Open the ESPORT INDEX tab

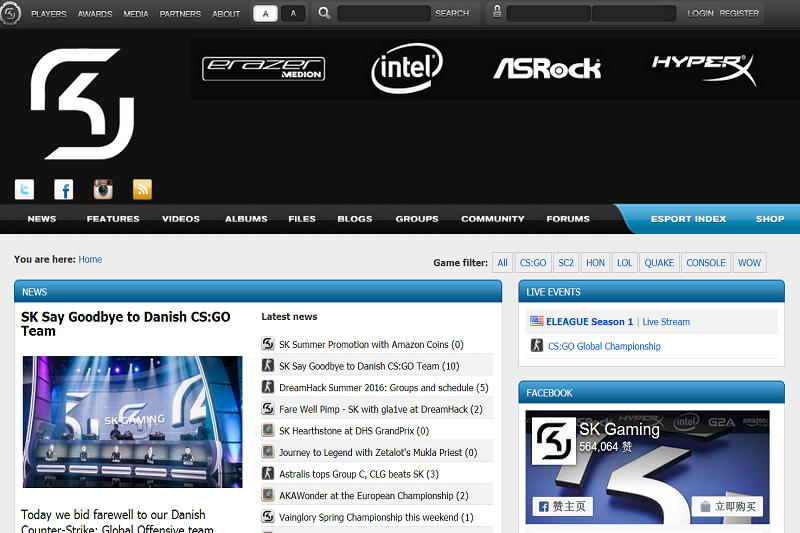coord(688,219)
